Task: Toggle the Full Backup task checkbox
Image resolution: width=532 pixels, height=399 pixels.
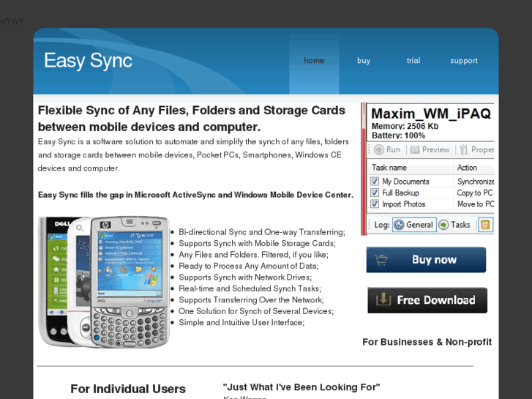Action: point(375,193)
